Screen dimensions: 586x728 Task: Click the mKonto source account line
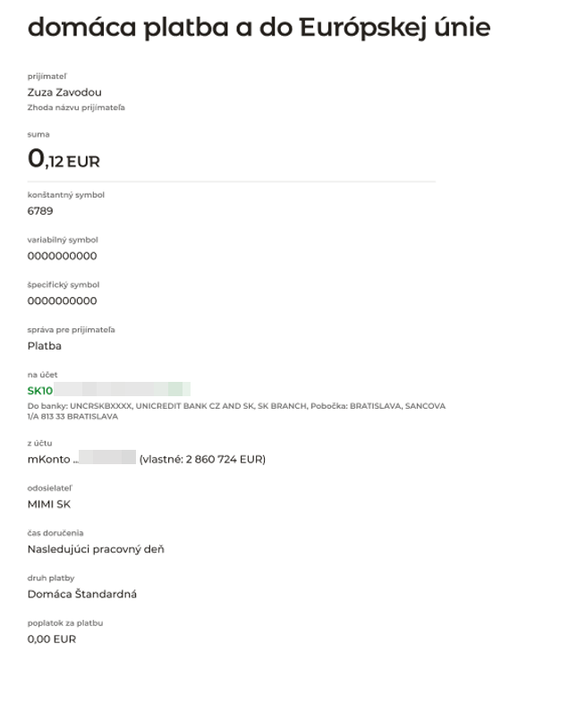147,459
